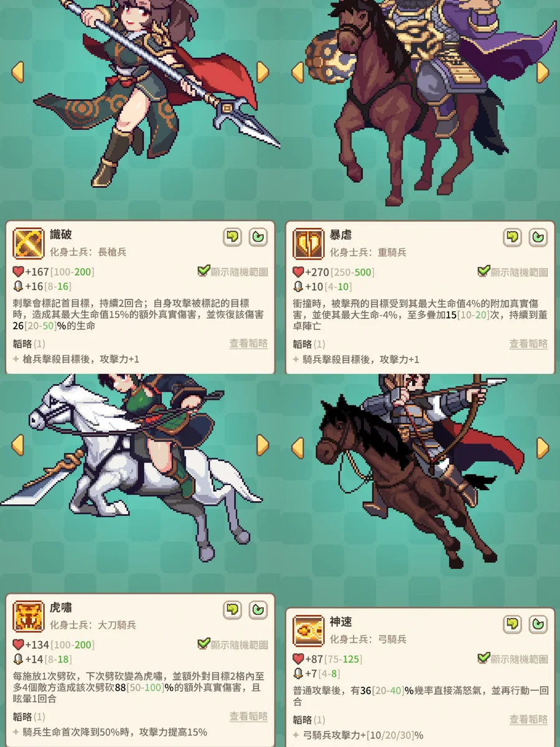Go to previous hero from spear girl
Viewport: 560px width, 747px height.
(17, 72)
